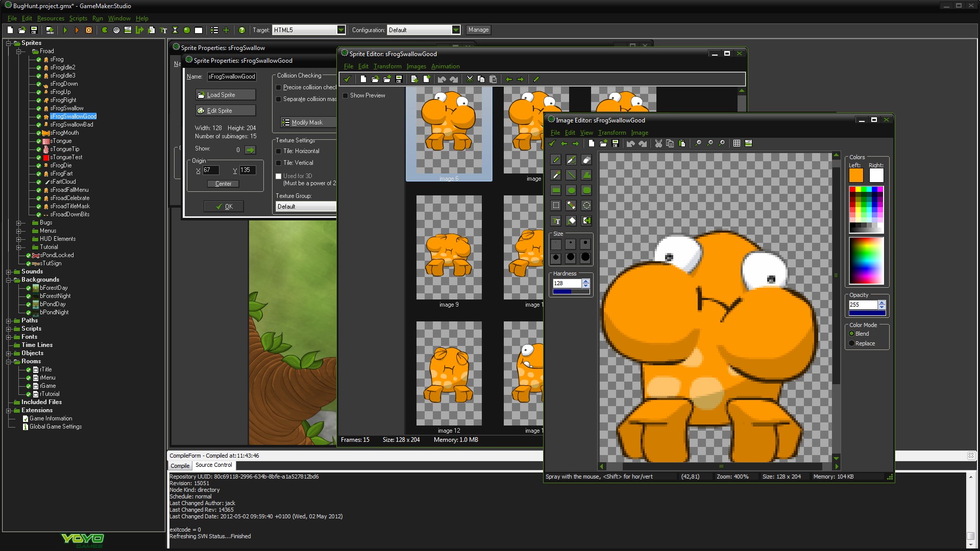
Task: Open the Transform menu in Sprite Editor
Action: tap(388, 66)
